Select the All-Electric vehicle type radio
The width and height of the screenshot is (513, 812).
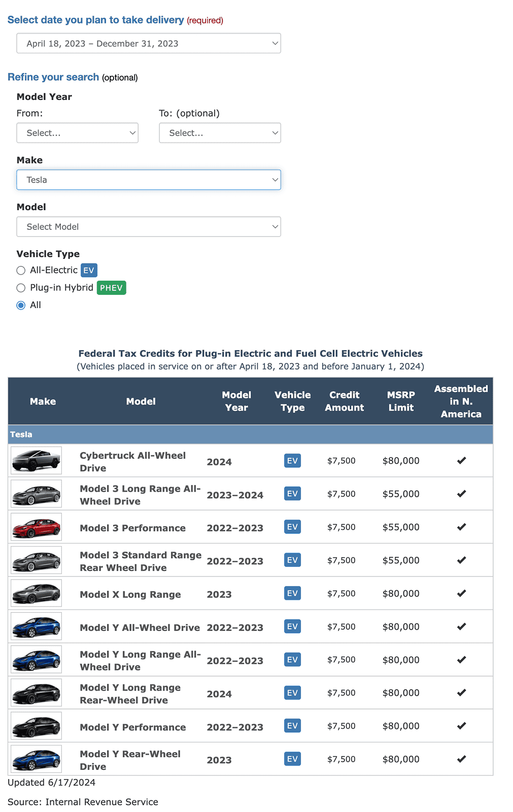21,270
